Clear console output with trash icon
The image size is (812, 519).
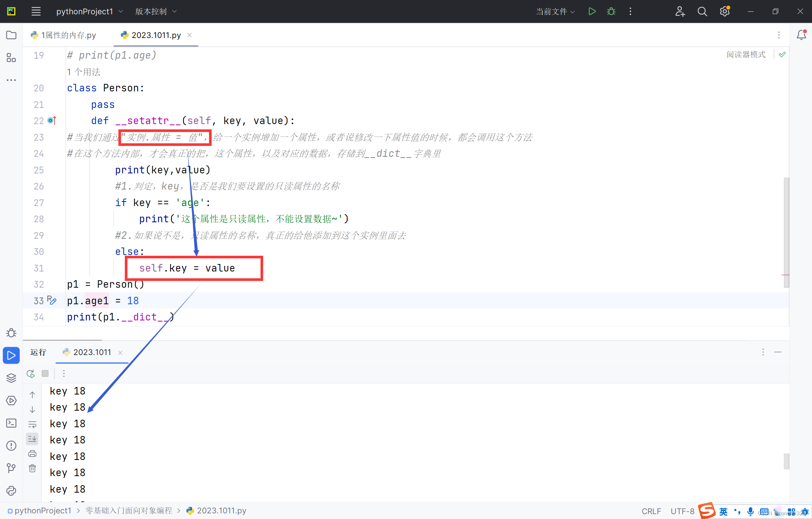point(32,468)
